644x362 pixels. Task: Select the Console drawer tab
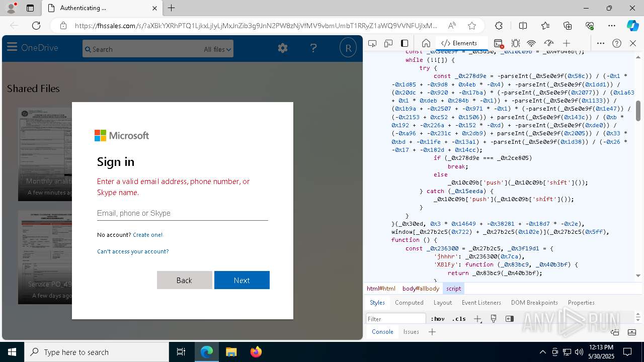(382, 332)
